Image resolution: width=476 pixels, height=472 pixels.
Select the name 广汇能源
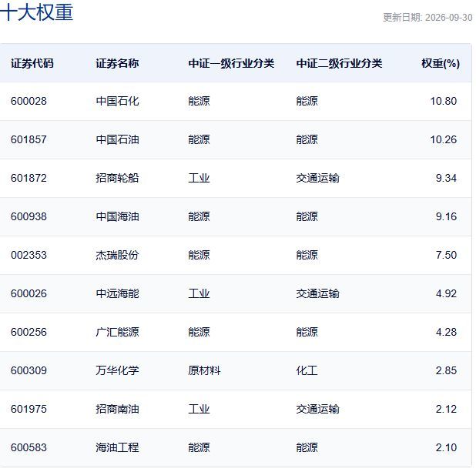(x=117, y=332)
